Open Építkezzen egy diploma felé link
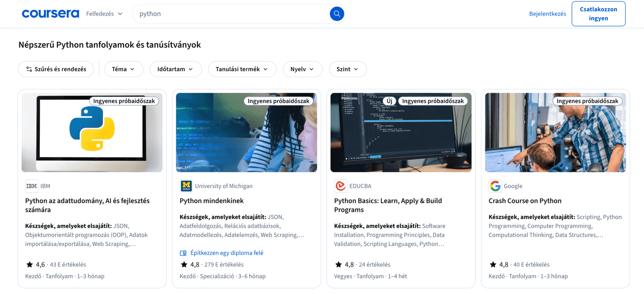 227,253
